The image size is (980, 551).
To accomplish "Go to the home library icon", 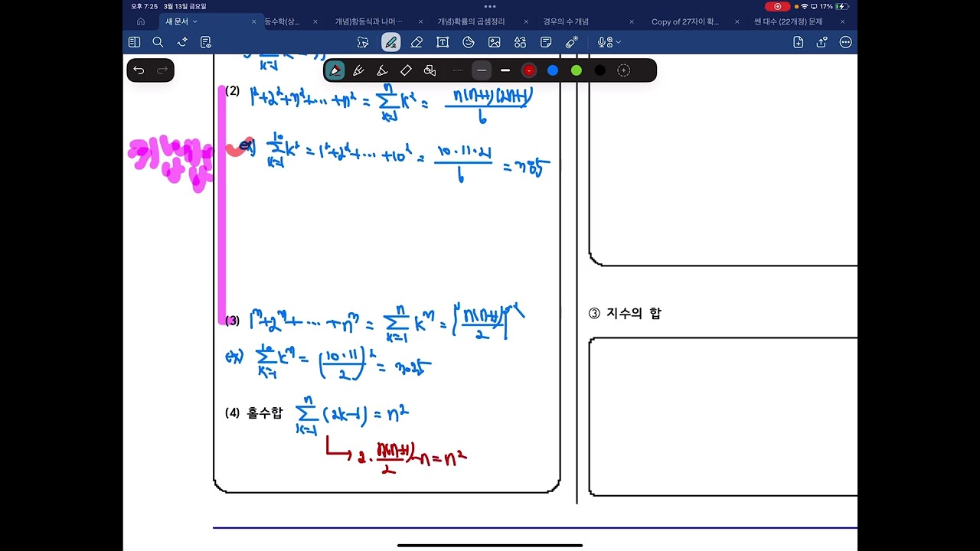I will 140,21.
